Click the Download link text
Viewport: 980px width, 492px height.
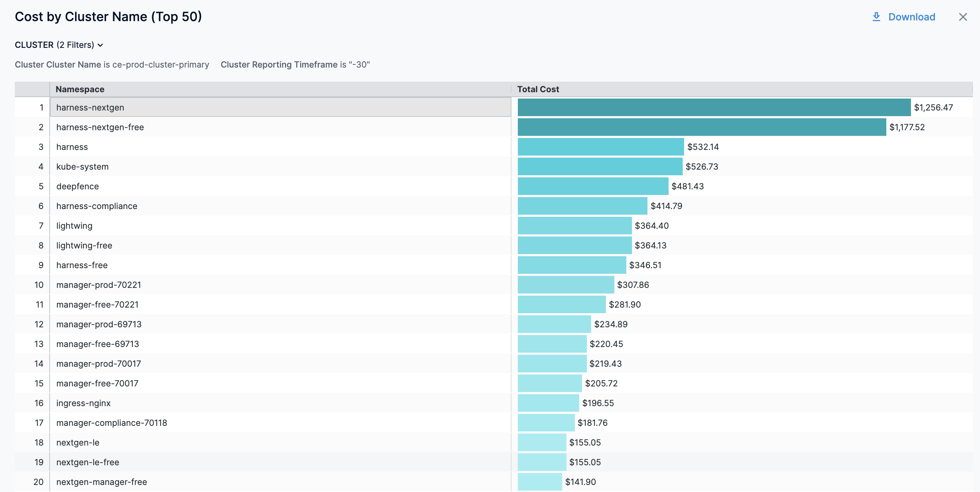pos(911,17)
